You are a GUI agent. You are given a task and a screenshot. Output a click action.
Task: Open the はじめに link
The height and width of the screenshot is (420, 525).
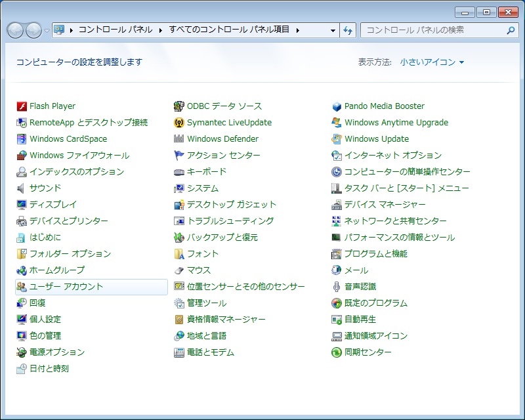pos(45,238)
